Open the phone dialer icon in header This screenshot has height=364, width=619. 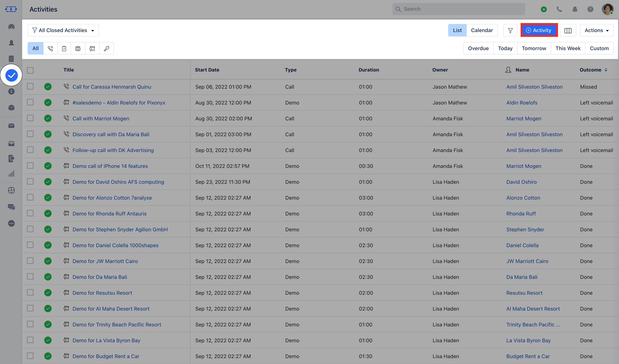559,9
